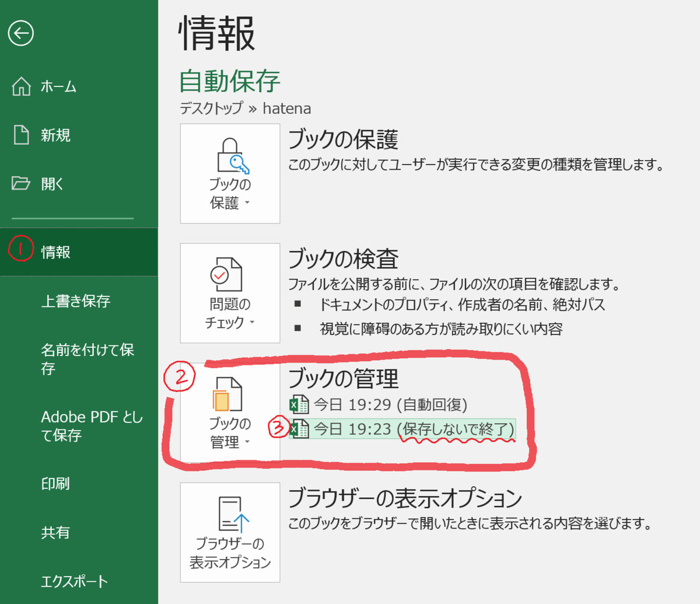This screenshot has width=700, height=604.
Task: Click the 視覚に障碍のある方 bullet line
Action: [441, 329]
